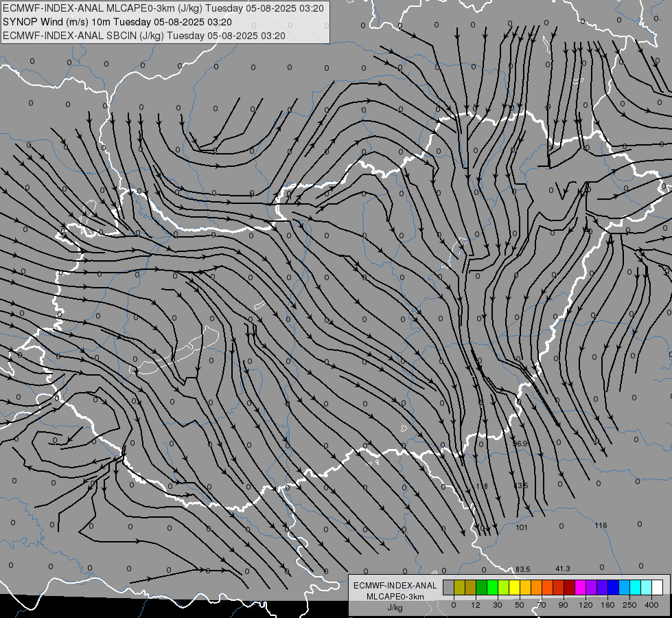Select the dark green legend swatch
The image size is (672, 618).
click(482, 587)
